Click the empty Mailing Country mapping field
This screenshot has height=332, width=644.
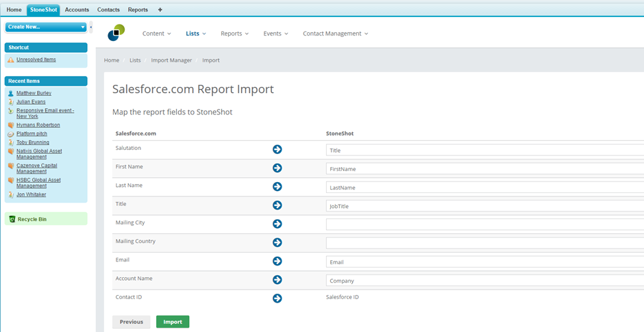485,244
